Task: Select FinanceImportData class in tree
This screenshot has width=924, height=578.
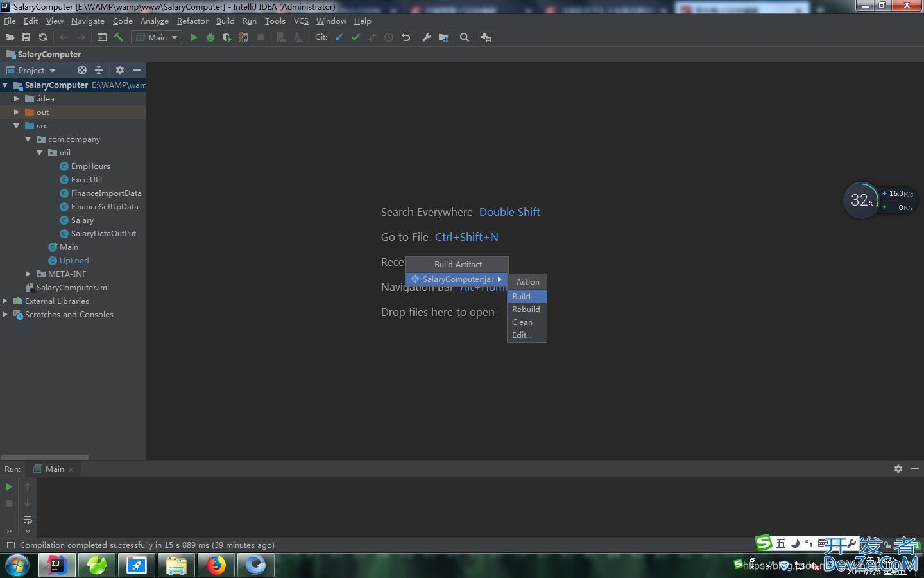Action: (106, 193)
